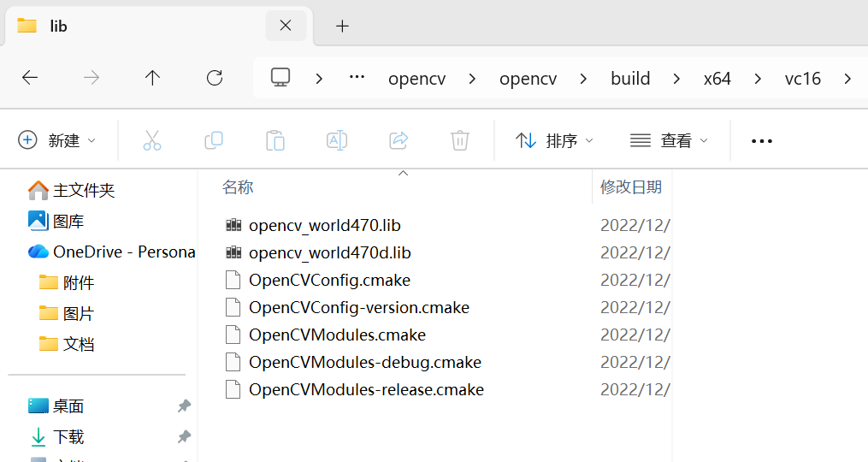The width and height of the screenshot is (868, 462).
Task: Click file icon of OpenCVModules-release.cmake
Action: click(233, 389)
